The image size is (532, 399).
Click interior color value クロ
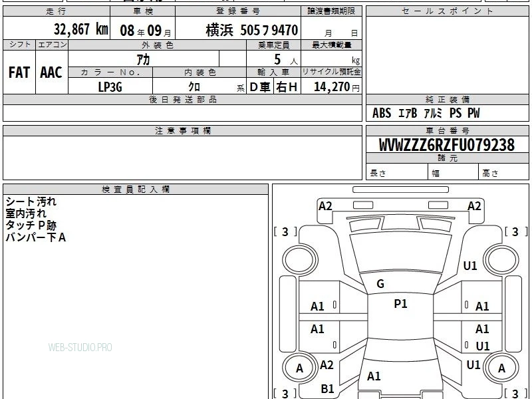(x=194, y=87)
